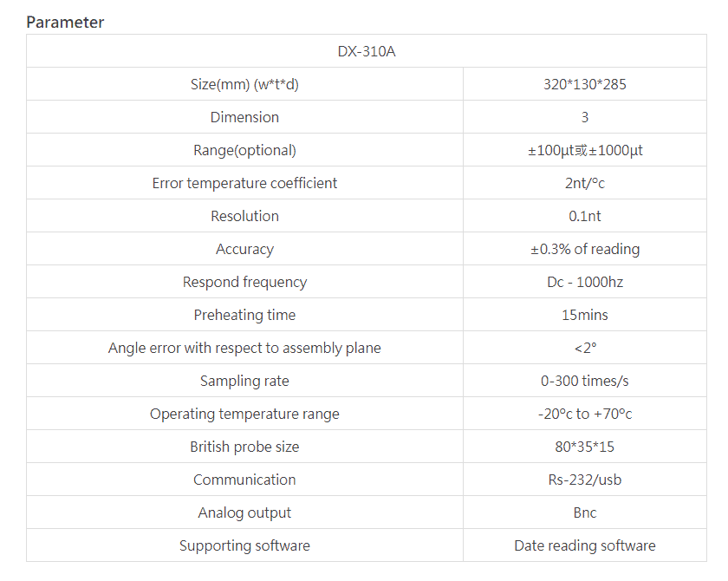The image size is (728, 581).
Task: Select Error temperature coefficient cell
Action: click(244, 183)
